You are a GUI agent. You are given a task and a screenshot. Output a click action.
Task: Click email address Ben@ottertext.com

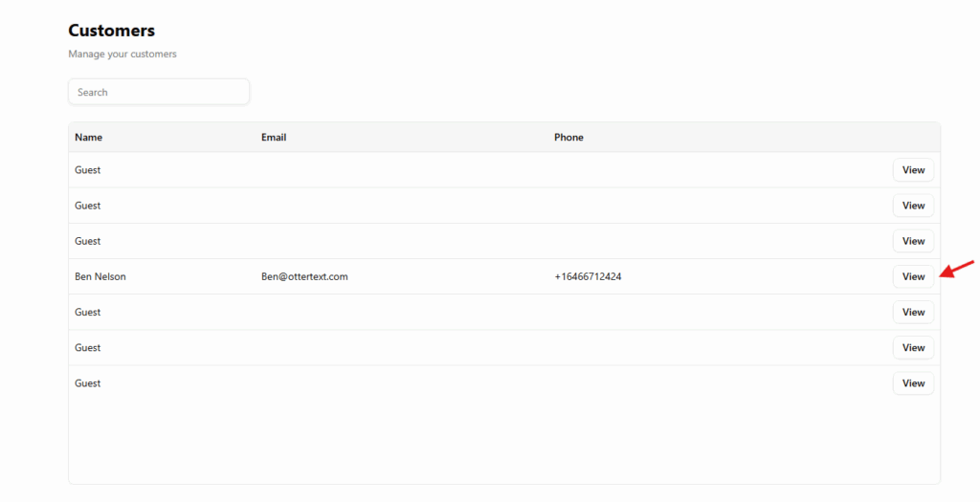(x=304, y=277)
